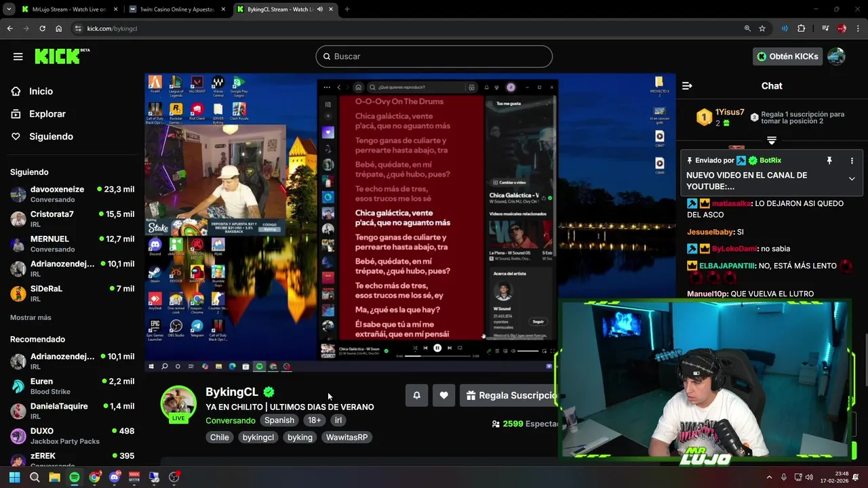Open Euren recommended channel
The width and height of the screenshot is (868, 488).
72,386
